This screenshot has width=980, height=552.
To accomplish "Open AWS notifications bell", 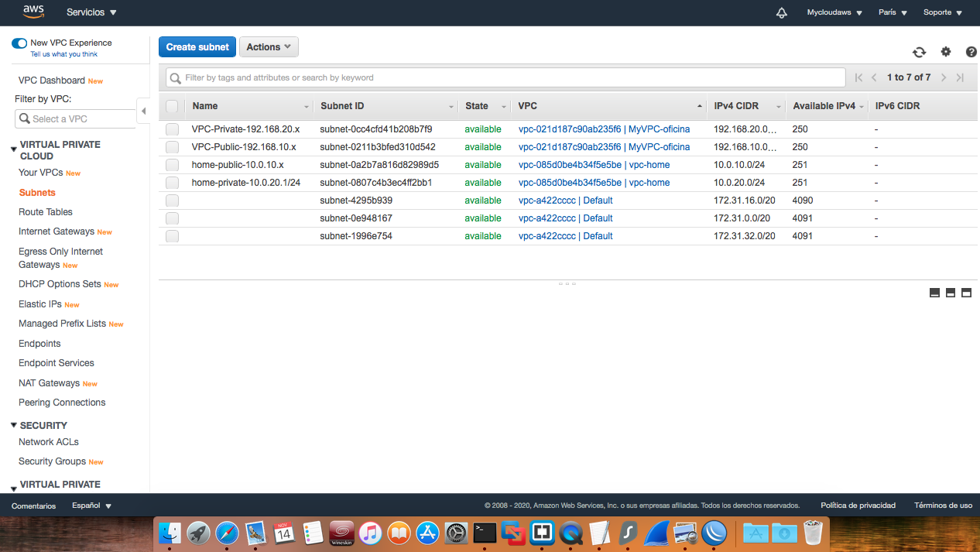I will [x=781, y=12].
